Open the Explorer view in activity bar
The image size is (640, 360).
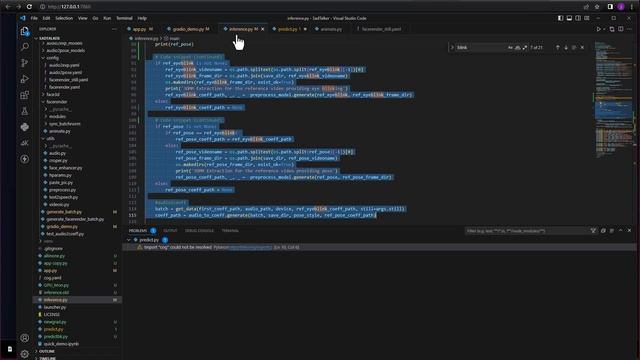click(24, 31)
